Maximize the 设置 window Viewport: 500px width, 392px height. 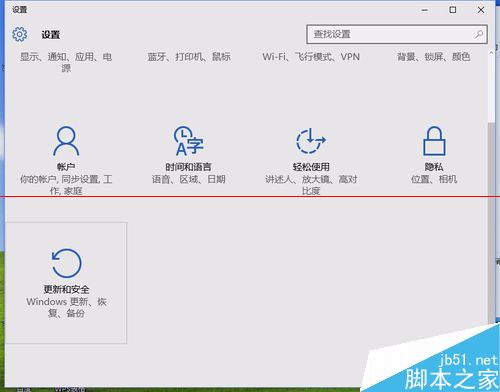coord(453,10)
